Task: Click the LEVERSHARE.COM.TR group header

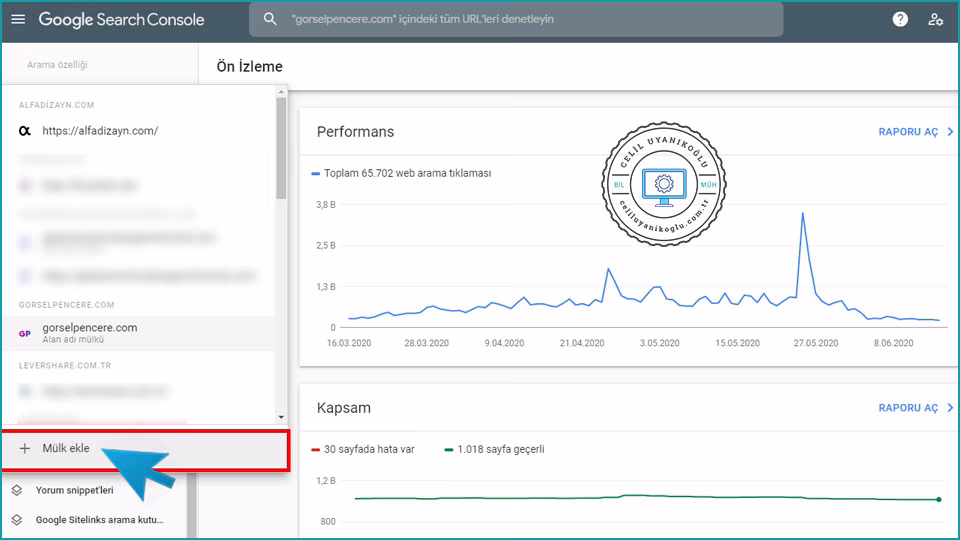Action: (x=65, y=366)
